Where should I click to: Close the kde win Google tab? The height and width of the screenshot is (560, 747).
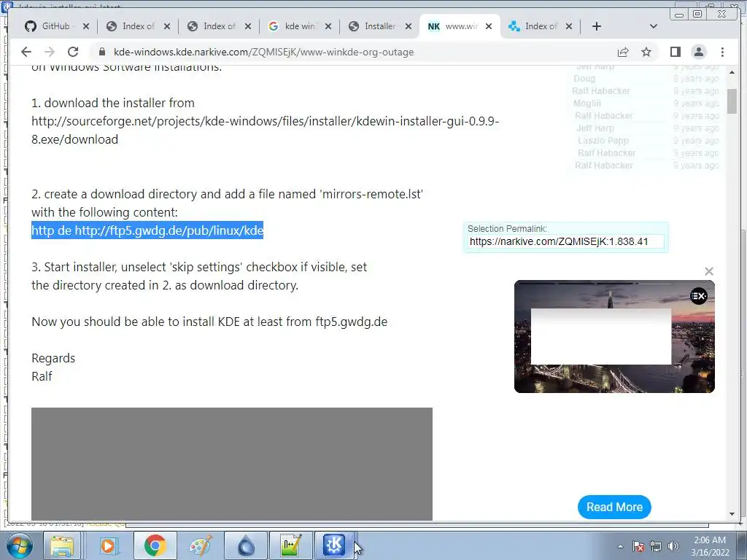click(328, 26)
